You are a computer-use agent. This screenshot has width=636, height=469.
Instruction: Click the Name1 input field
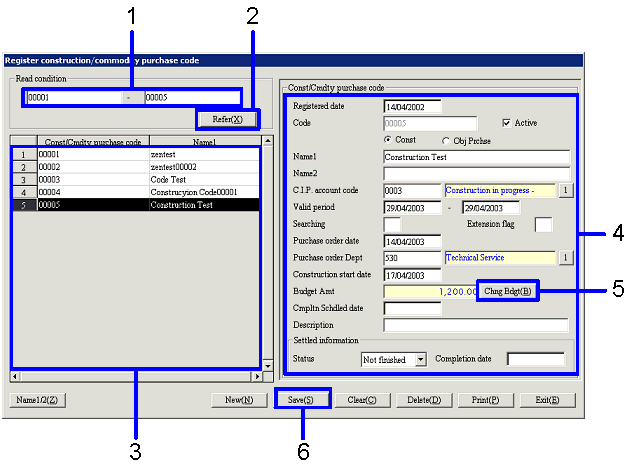tap(476, 157)
